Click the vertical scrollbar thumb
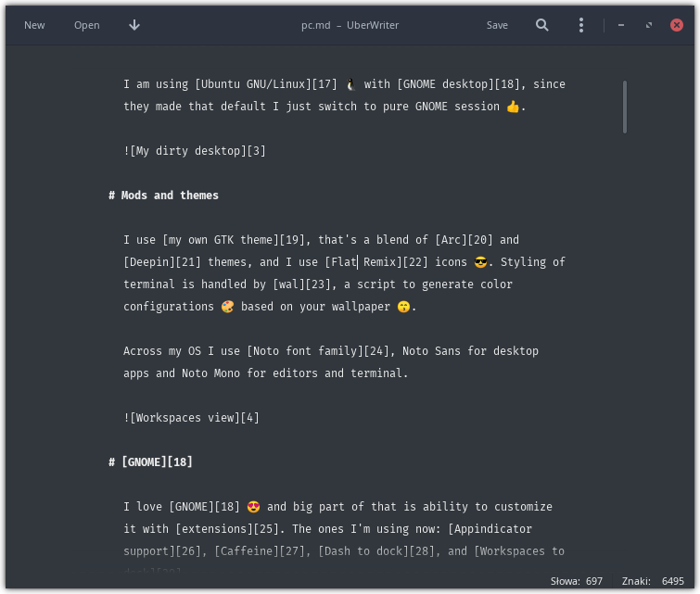This screenshot has height=594, width=700. [625, 107]
